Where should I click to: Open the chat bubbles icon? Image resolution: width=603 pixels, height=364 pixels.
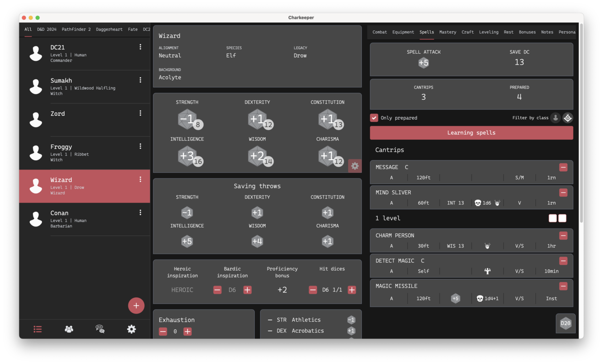[100, 329]
